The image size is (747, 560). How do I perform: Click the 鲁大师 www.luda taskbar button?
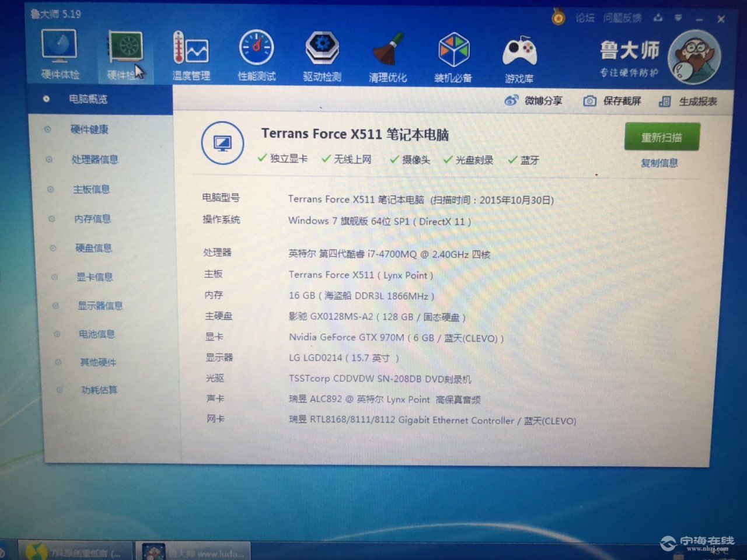coord(193,551)
